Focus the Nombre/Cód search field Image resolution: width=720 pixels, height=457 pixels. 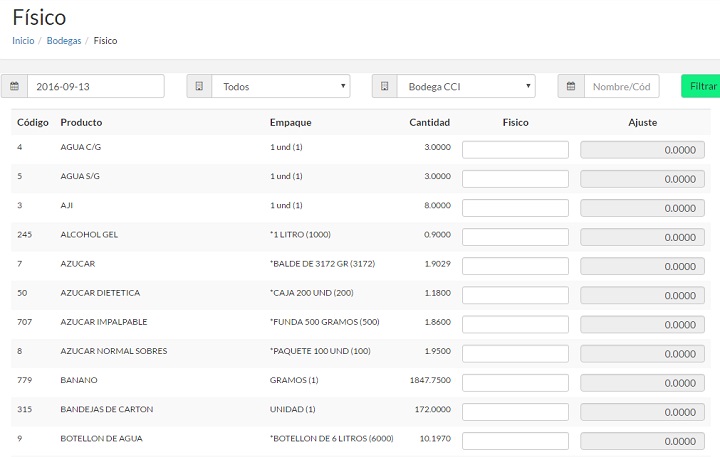(x=621, y=87)
